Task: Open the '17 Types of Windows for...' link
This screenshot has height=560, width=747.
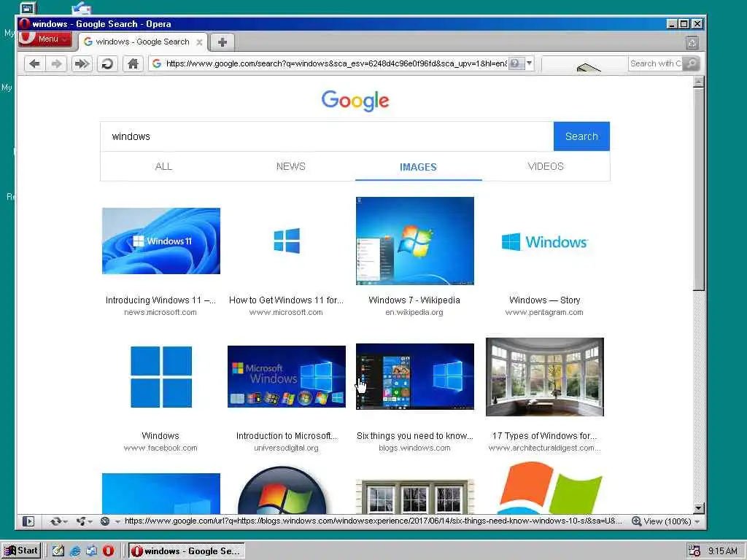Action: point(544,436)
